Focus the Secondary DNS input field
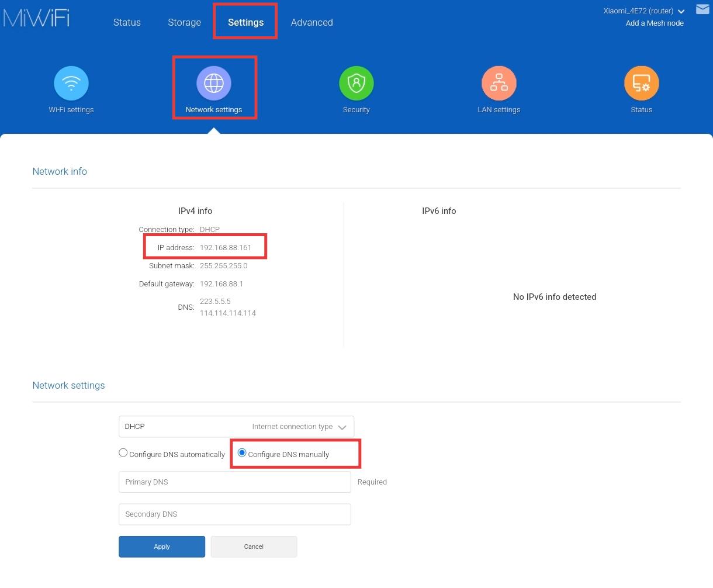713x588 pixels. (x=234, y=514)
